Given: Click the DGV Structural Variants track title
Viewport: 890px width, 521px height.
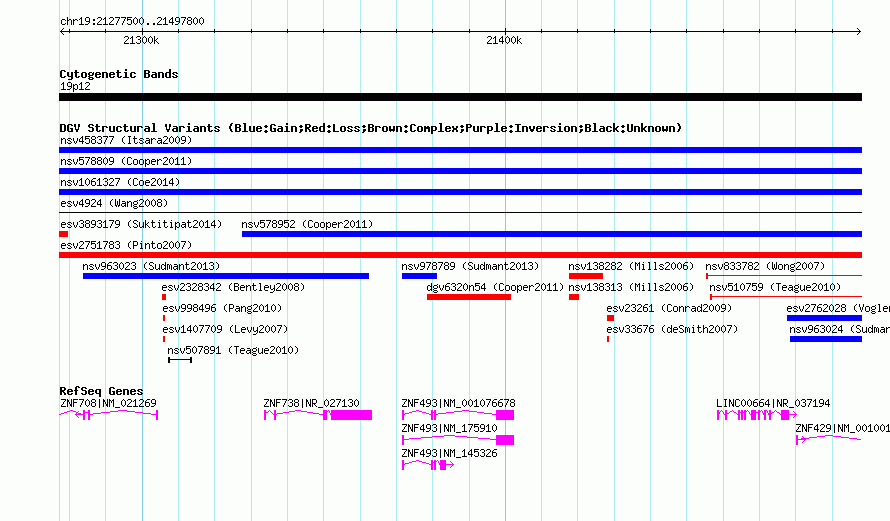Looking at the screenshot, I should tap(371, 128).
